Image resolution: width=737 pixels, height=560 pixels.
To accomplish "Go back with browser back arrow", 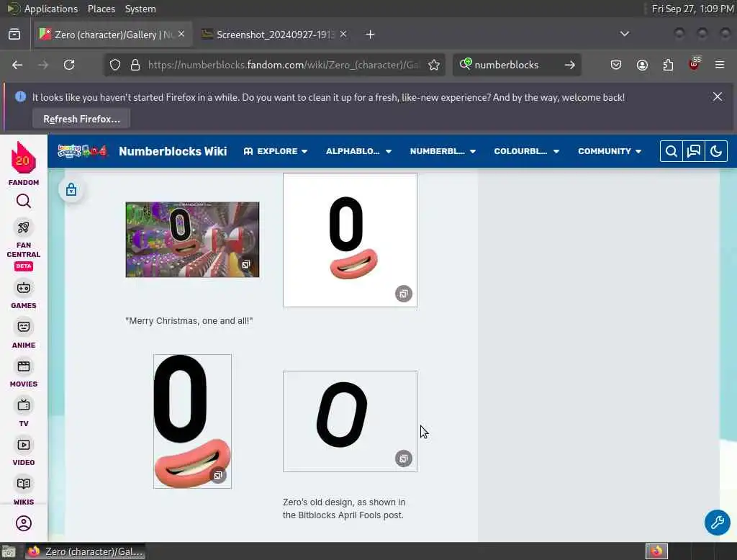I will click(x=17, y=65).
